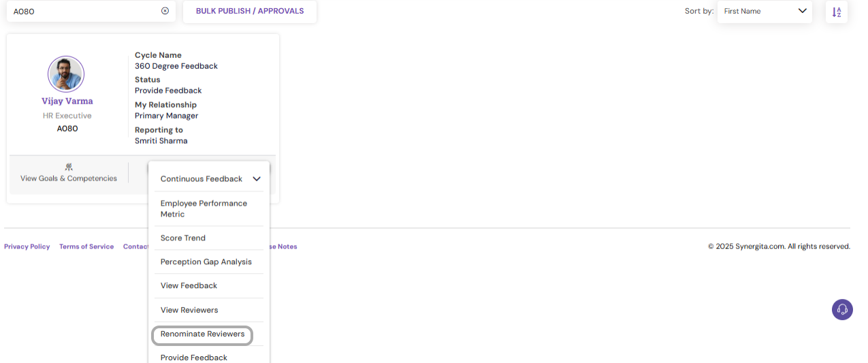The image size is (868, 363).
Task: Open View Goals & Competencies link
Action: click(69, 178)
